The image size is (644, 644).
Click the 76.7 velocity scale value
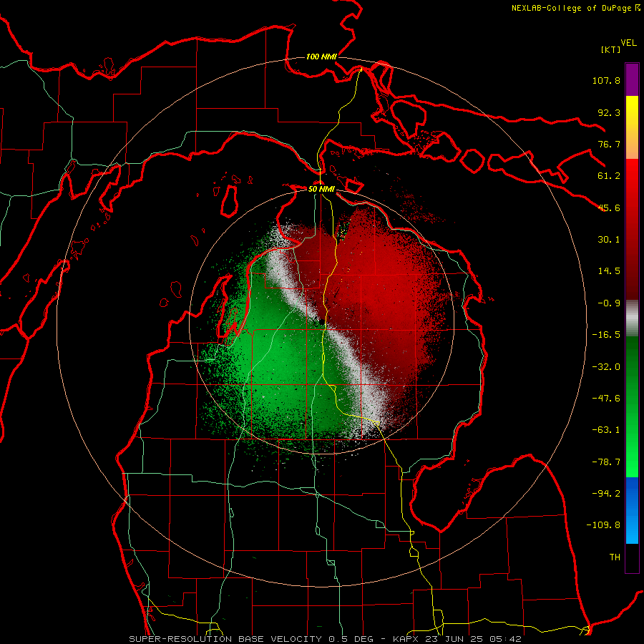609,144
